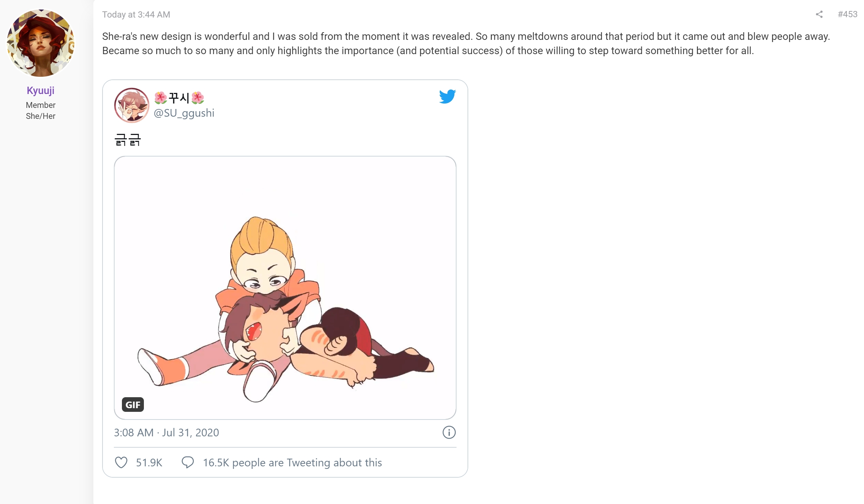Open the post number #453 permalink
This screenshot has height=504, width=864.
click(848, 14)
